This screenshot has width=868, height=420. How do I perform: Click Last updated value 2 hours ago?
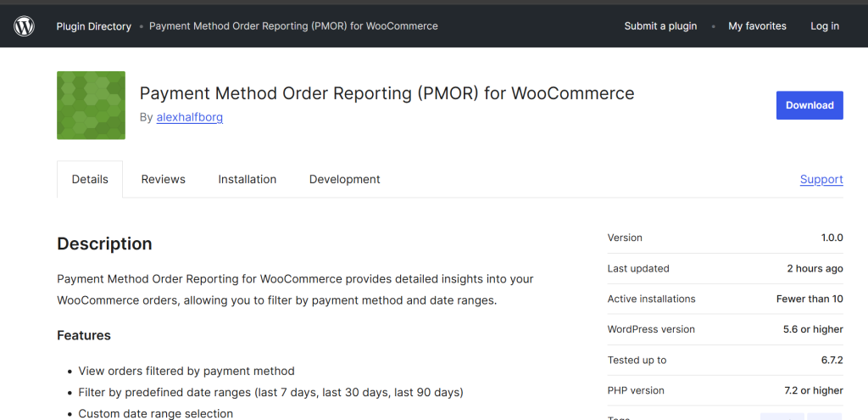click(815, 269)
